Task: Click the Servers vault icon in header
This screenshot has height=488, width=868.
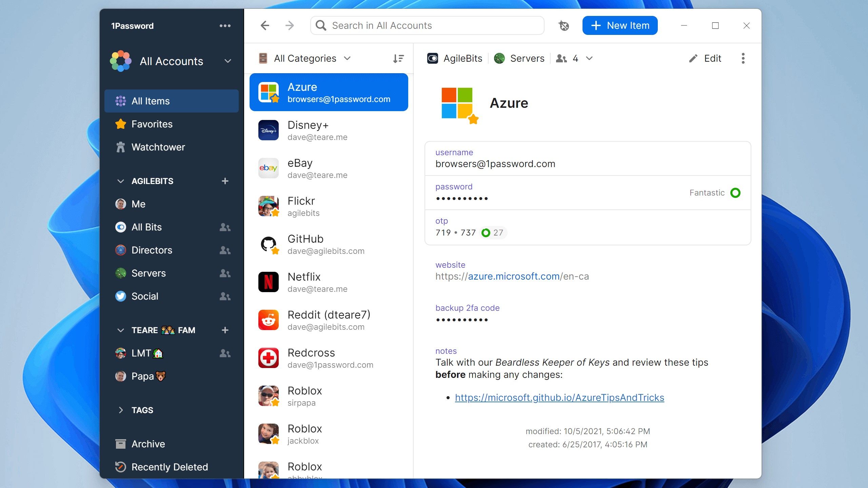Action: [x=499, y=58]
